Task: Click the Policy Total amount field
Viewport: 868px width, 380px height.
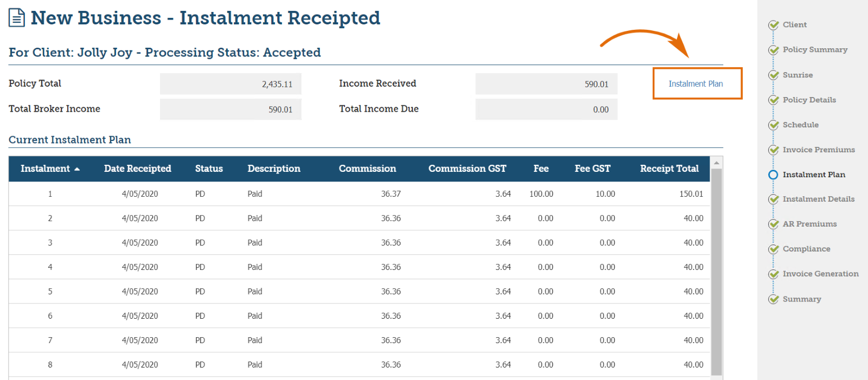Action: point(231,84)
